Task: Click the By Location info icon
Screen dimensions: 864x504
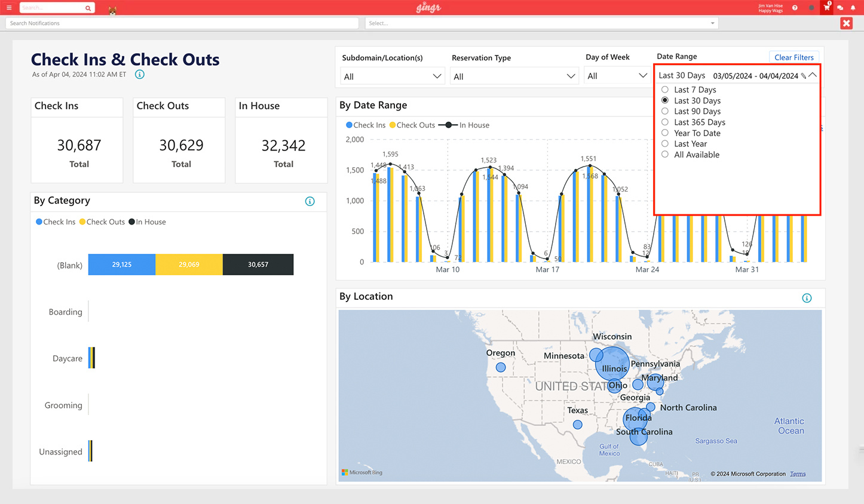Action: [807, 298]
